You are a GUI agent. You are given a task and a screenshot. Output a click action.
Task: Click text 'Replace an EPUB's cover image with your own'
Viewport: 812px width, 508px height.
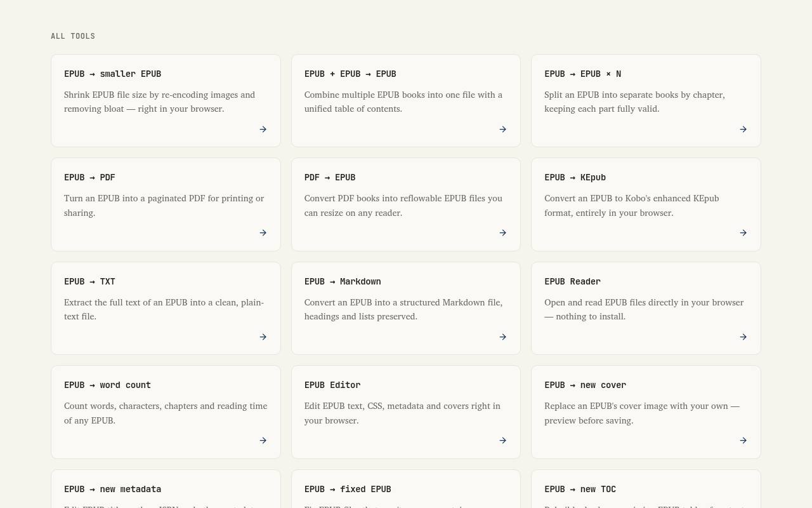636,406
